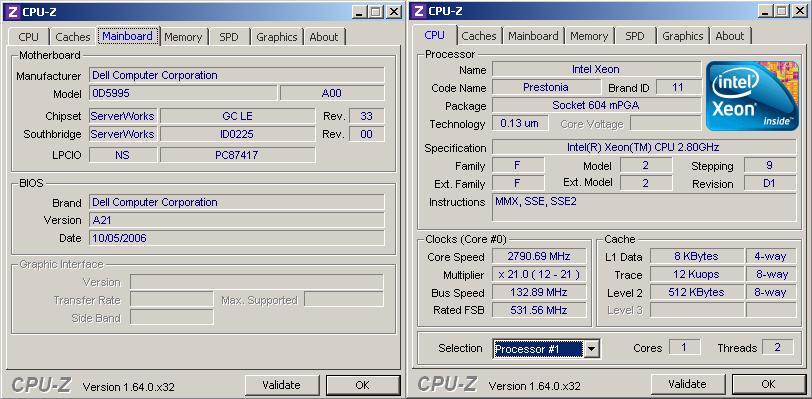The height and width of the screenshot is (399, 812).
Task: Open About tab in left window
Action: click(x=324, y=37)
